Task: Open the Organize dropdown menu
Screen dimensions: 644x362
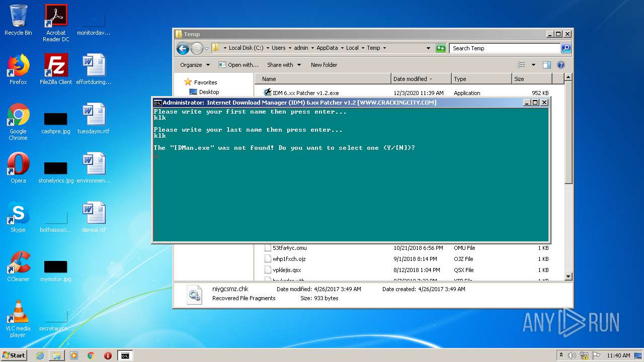Action: pyautogui.click(x=195, y=65)
